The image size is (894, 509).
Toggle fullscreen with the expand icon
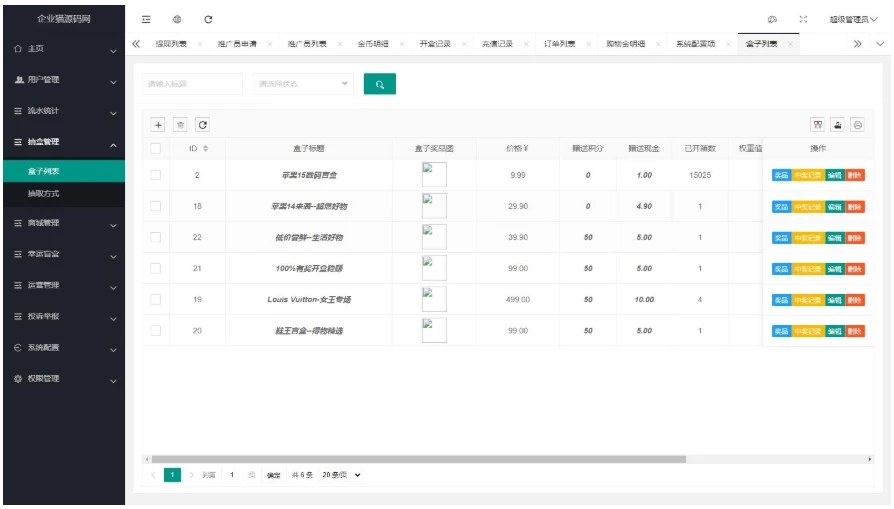tap(803, 19)
